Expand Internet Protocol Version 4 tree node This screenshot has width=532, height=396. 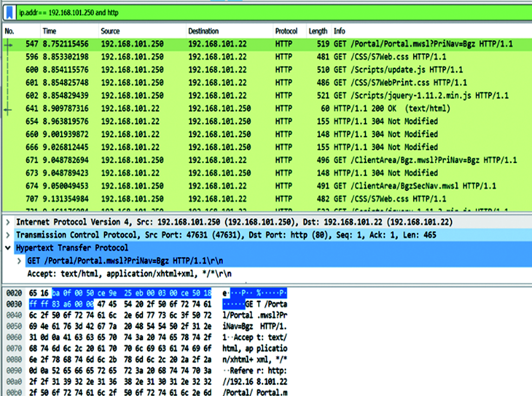(8, 222)
